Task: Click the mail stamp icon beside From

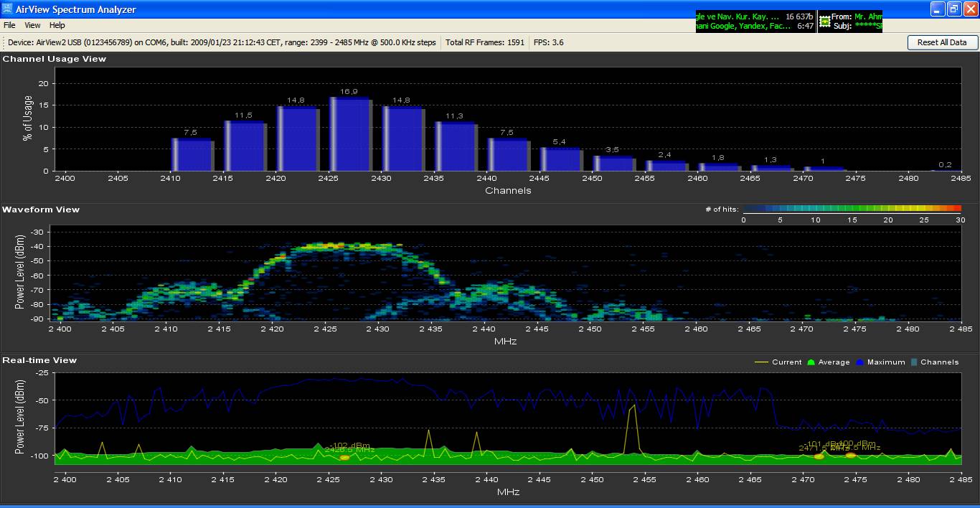Action: pos(825,22)
